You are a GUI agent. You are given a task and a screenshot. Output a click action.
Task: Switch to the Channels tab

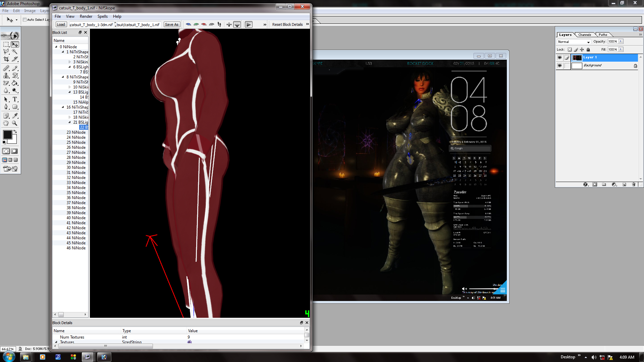point(585,35)
